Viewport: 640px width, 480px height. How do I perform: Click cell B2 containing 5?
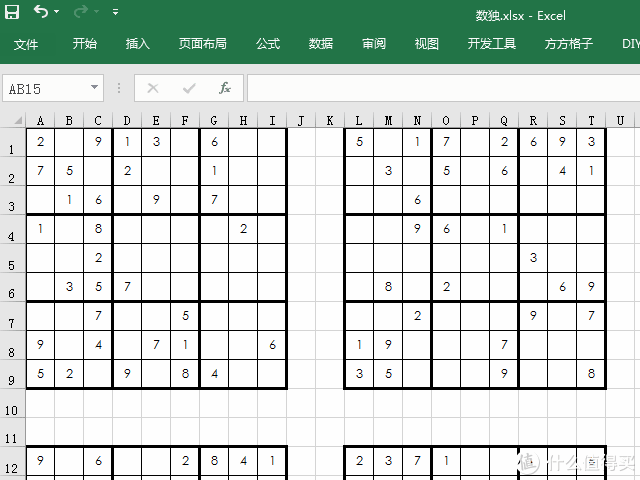coord(69,171)
